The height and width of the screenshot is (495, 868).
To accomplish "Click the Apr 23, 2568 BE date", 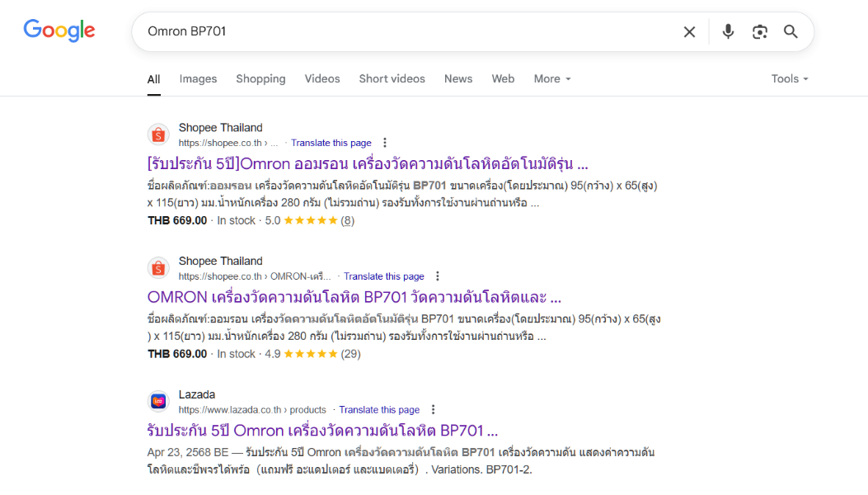I will pos(188,452).
